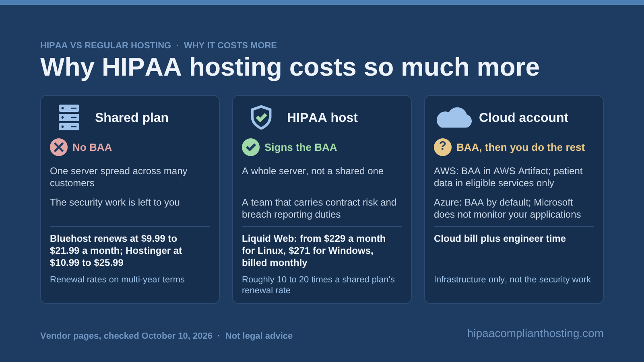Click the 'Azure: BAA by default' line
644x362 pixels.
click(507, 208)
